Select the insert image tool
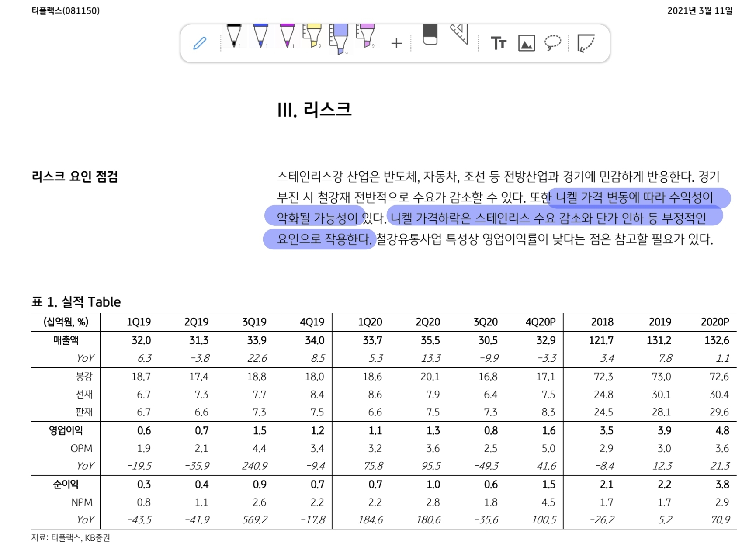 [526, 43]
